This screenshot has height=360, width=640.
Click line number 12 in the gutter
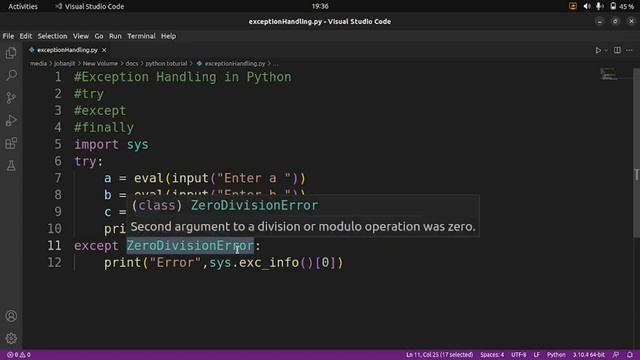(54, 262)
